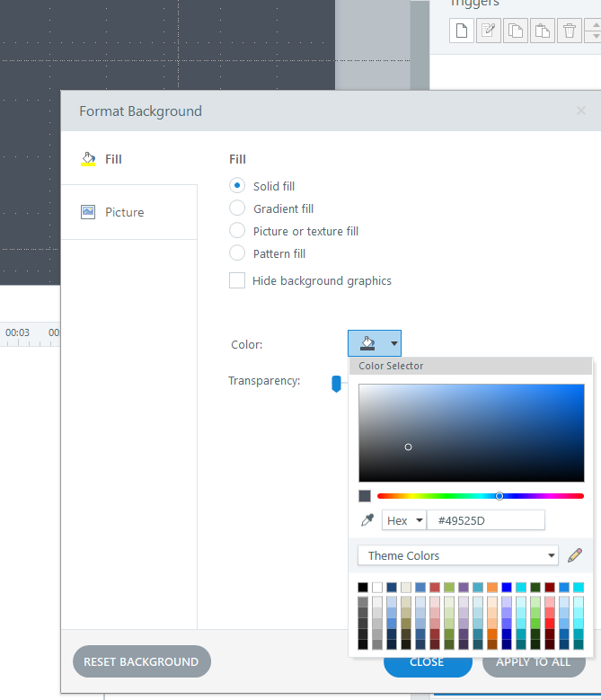Pick the white theme color swatch
This screenshot has width=601, height=700.
point(377,587)
